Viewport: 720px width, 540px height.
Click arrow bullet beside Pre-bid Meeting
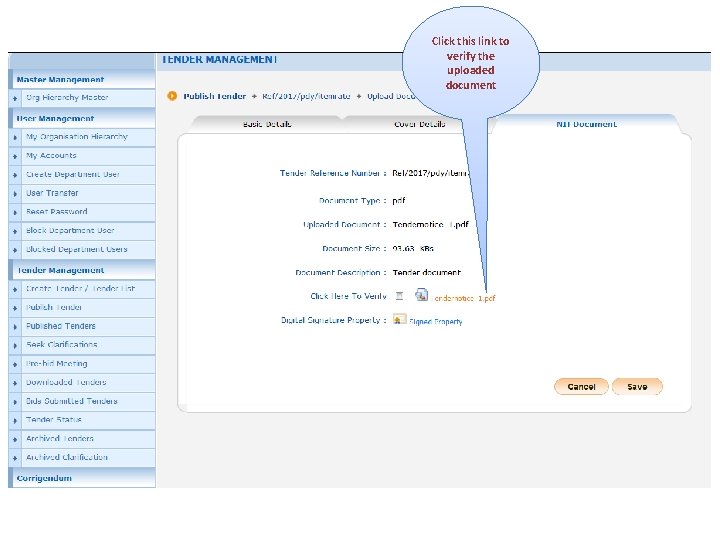pos(15,364)
